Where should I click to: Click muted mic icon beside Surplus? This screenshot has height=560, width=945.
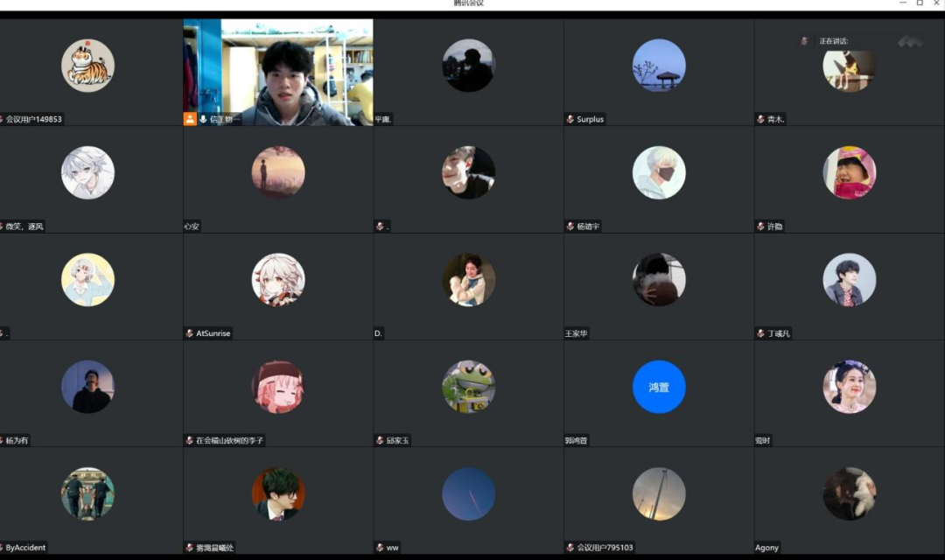click(570, 119)
